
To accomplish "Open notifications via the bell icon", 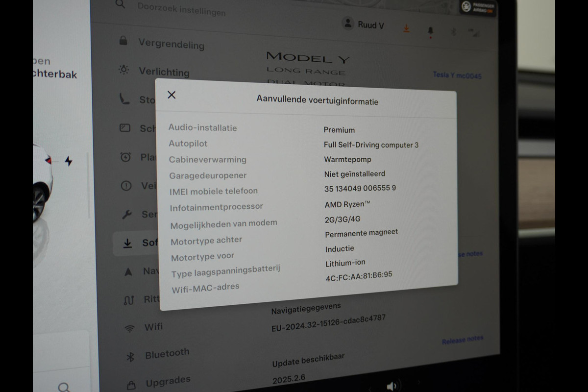I will coord(431,31).
